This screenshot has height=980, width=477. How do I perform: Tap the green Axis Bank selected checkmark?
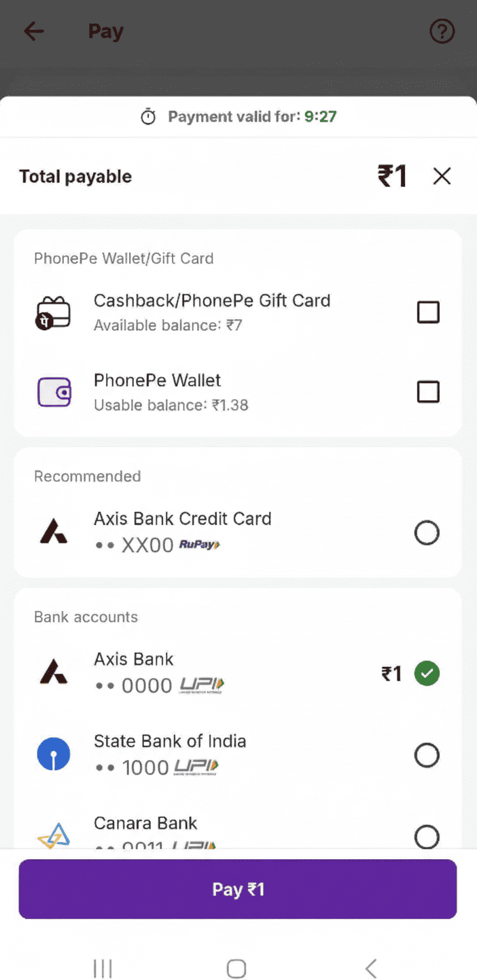point(427,674)
